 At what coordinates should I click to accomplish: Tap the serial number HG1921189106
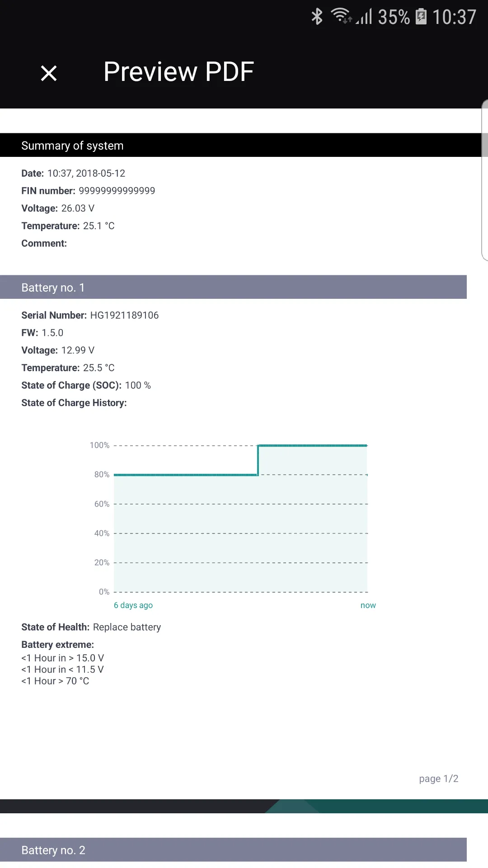pyautogui.click(x=124, y=315)
